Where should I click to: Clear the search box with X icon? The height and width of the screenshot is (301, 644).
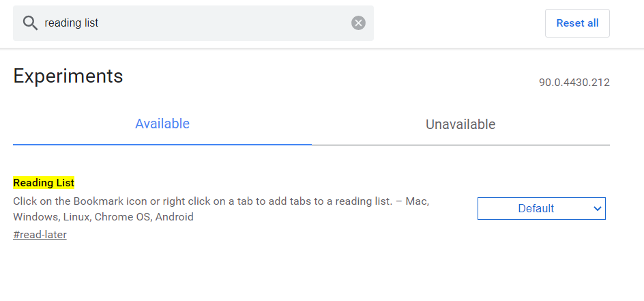pyautogui.click(x=358, y=23)
